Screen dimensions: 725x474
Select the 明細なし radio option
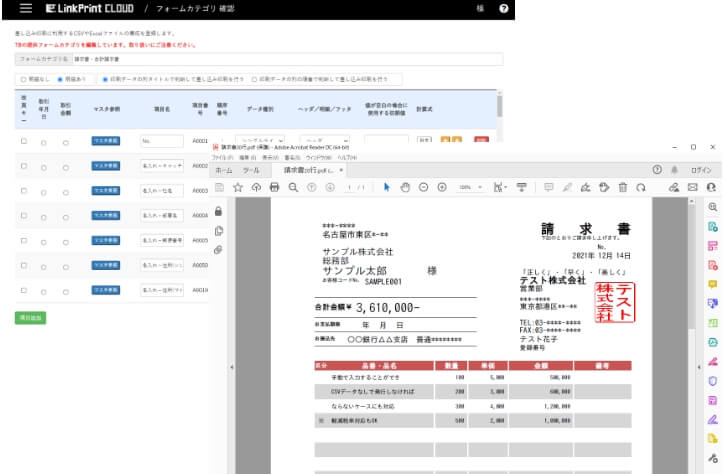(x=23, y=80)
